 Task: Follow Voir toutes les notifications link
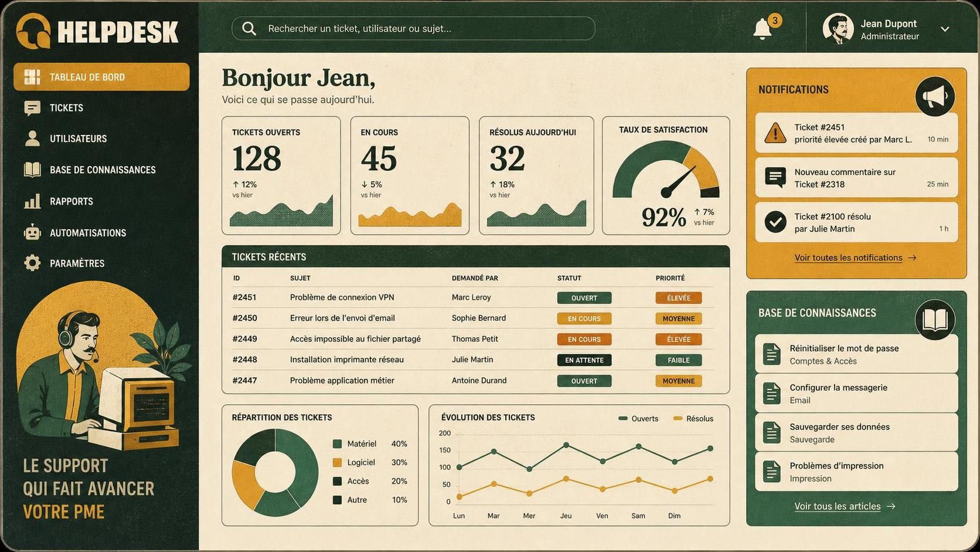855,258
